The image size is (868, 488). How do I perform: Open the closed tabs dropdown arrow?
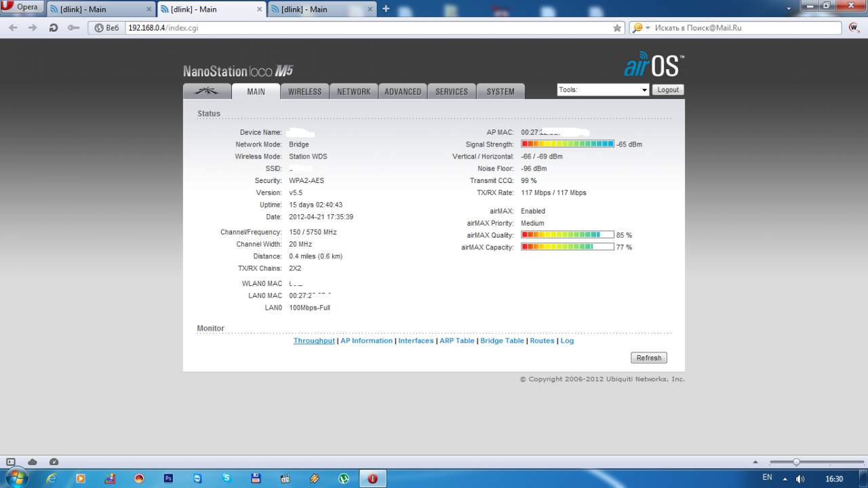point(789,8)
